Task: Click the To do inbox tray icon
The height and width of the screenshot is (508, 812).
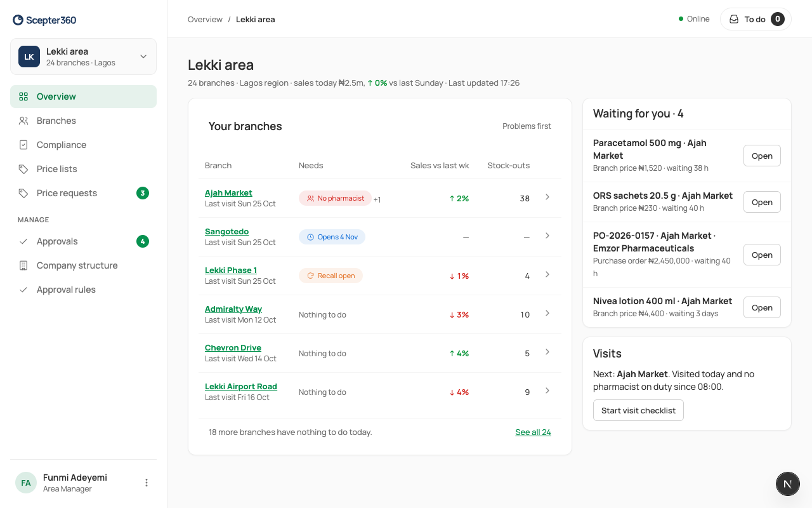Action: [x=734, y=19]
